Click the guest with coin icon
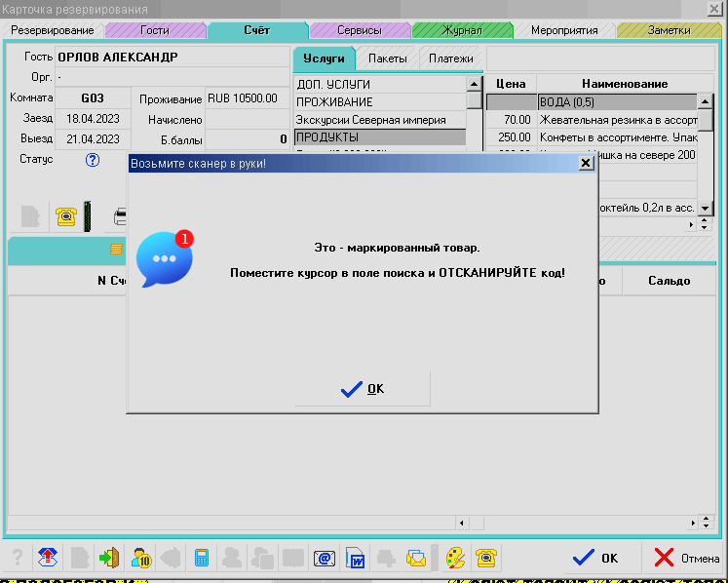This screenshot has width=728, height=583. (x=141, y=558)
